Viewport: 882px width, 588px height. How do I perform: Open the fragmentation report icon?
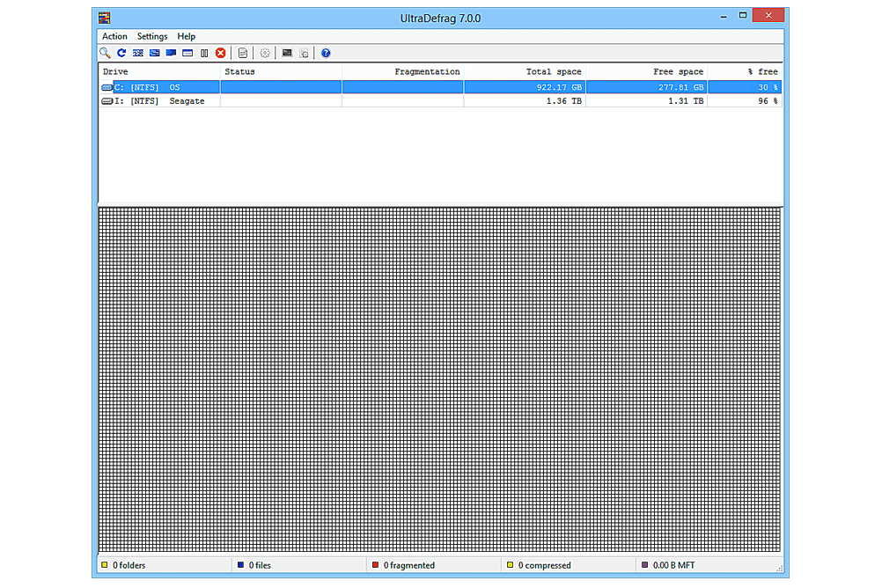point(243,54)
